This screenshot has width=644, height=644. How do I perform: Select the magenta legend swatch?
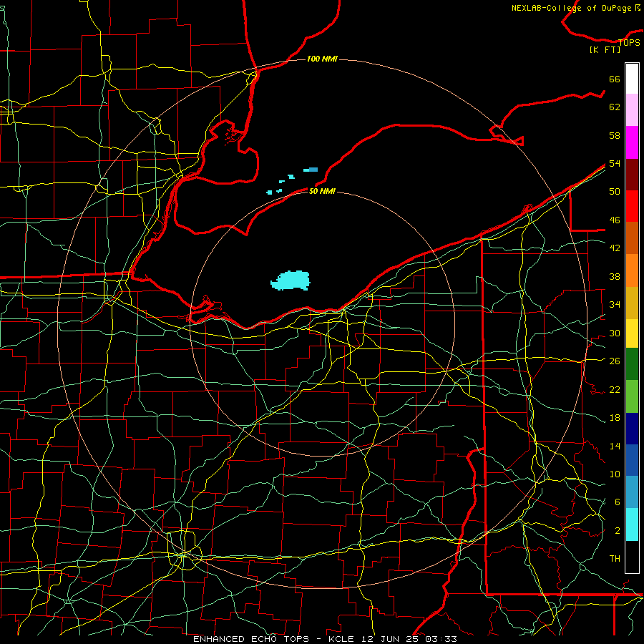point(632,142)
